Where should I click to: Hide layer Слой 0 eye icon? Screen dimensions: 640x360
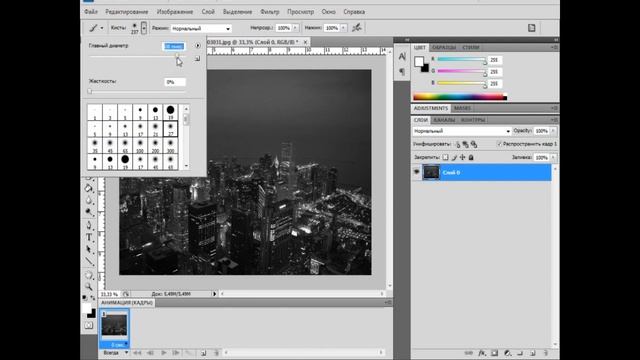[x=416, y=172]
